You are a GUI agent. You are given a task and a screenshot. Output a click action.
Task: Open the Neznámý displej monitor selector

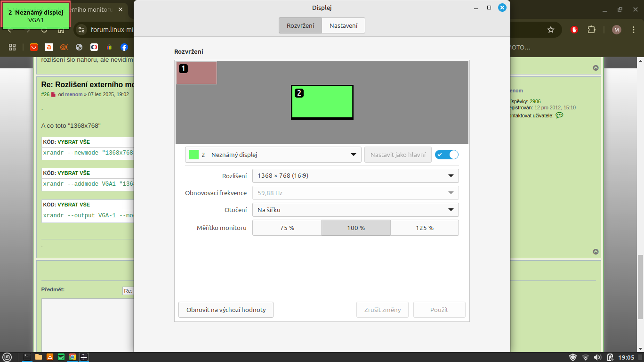coord(273,155)
